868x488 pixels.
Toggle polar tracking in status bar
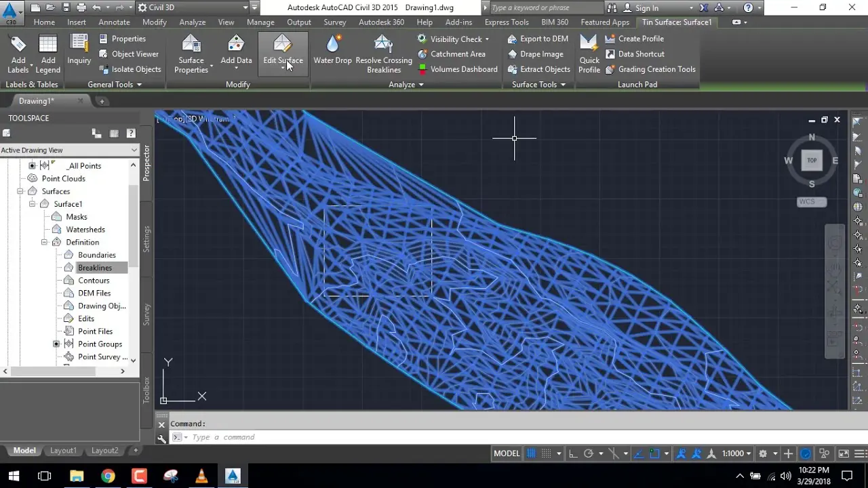(x=589, y=453)
